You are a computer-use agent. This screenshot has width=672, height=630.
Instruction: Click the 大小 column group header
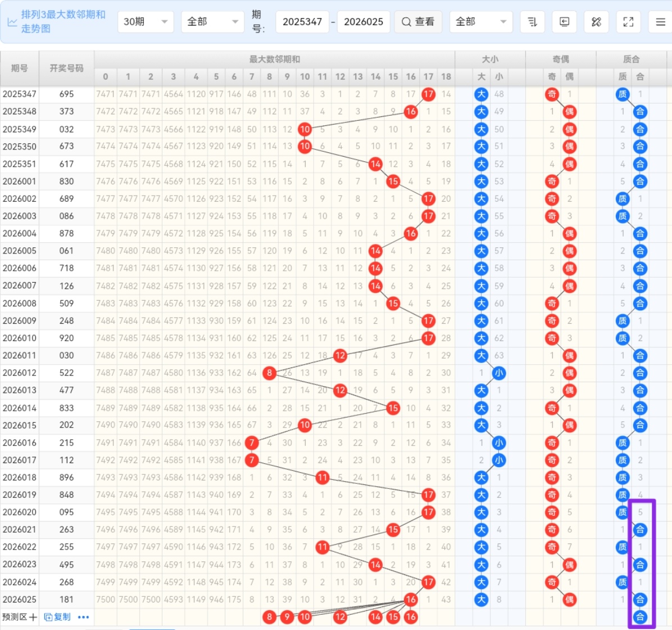(490, 59)
